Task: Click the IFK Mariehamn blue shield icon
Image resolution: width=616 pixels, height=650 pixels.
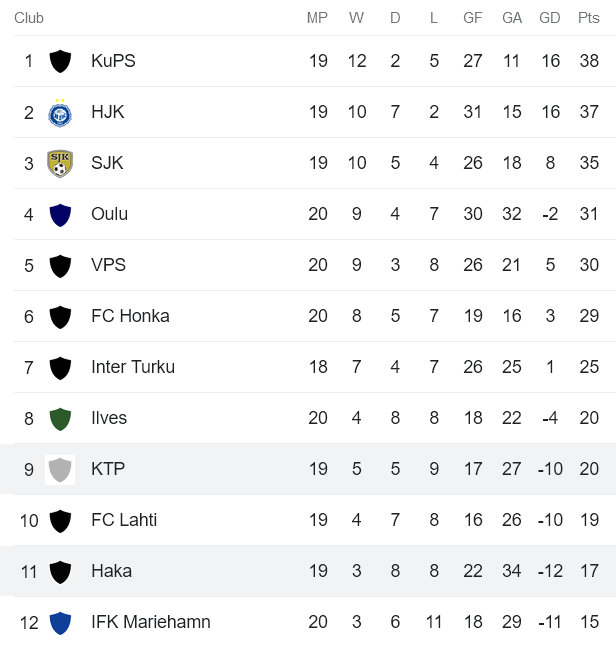Action: [60, 622]
